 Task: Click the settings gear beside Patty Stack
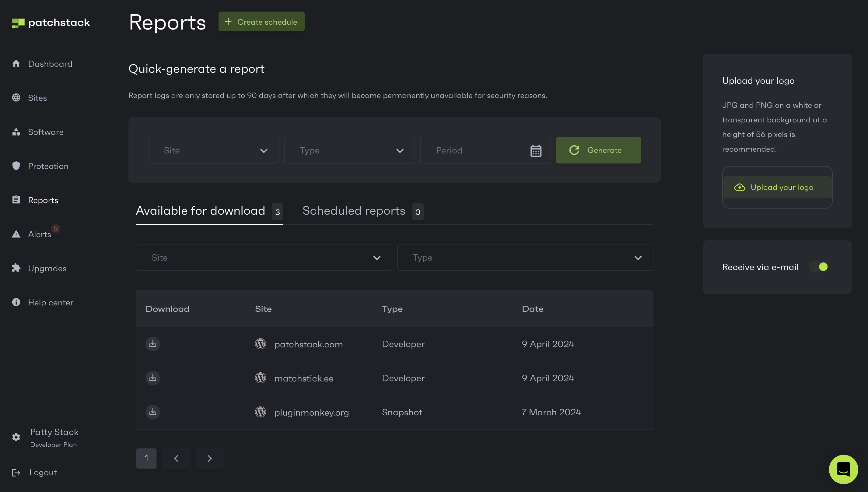16,437
